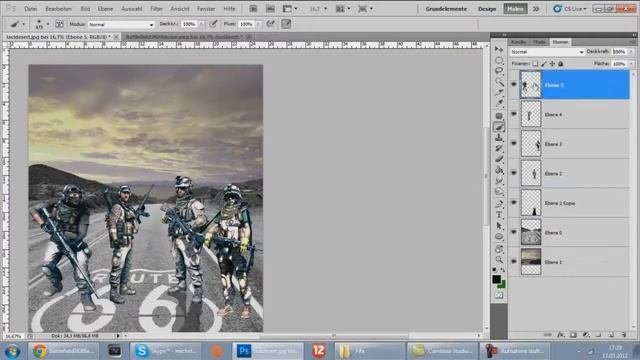Select the Zoom magnifier tool

499,260
